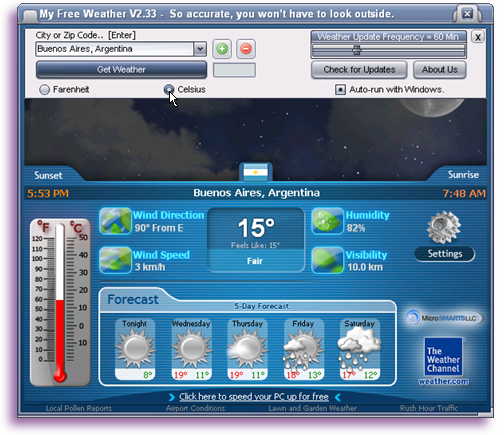Click the Saturday rain cloud icon

(x=359, y=349)
